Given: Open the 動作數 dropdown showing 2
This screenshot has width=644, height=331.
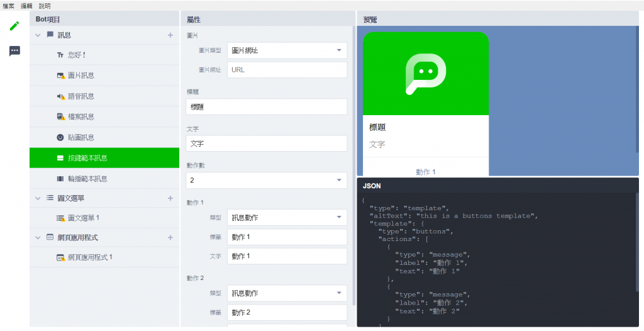Looking at the screenshot, I should (266, 180).
